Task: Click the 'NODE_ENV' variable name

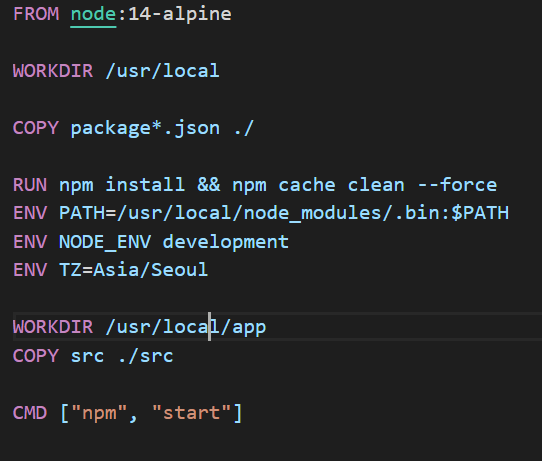Action: click(105, 242)
